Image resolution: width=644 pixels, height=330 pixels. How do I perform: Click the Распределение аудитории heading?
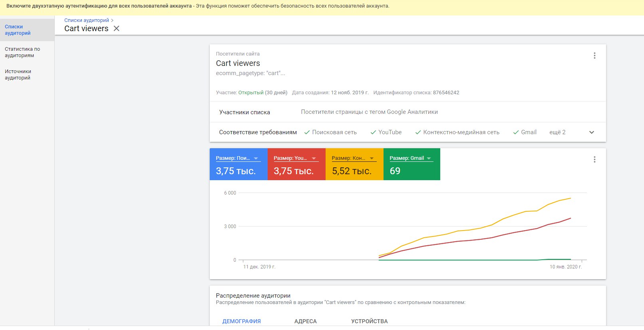(x=253, y=296)
